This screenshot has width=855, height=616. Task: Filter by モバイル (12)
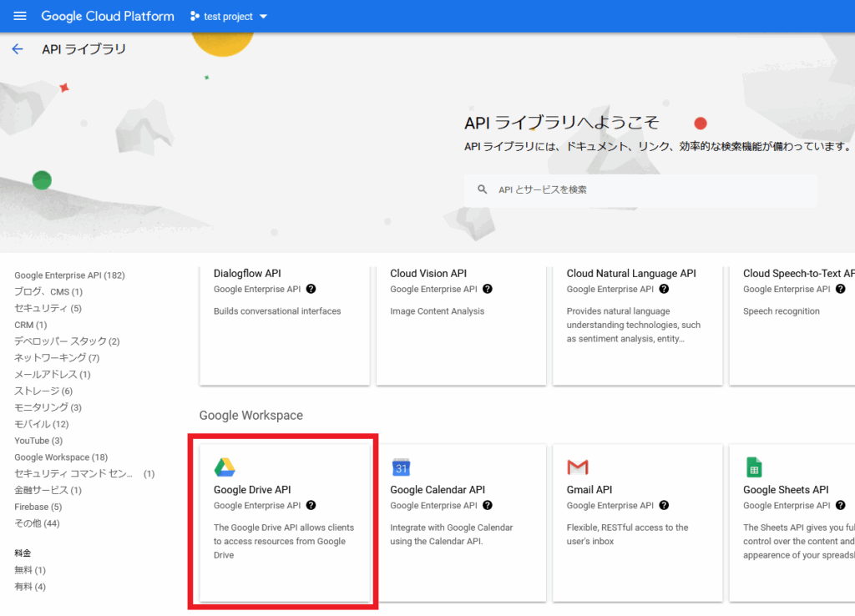click(42, 424)
